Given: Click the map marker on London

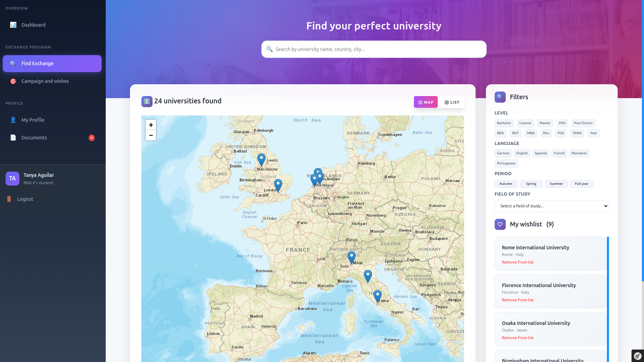Looking at the screenshot, I should click(278, 186).
